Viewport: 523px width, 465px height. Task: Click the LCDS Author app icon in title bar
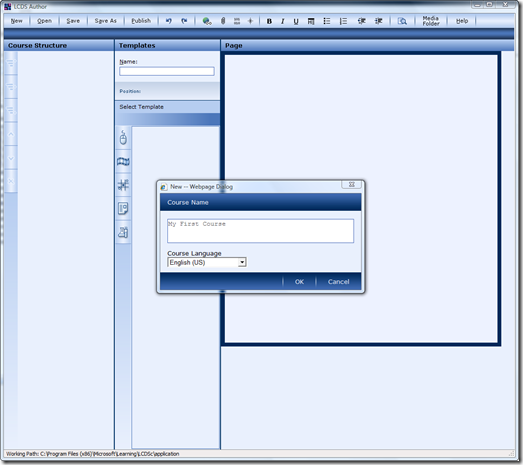[8, 6]
